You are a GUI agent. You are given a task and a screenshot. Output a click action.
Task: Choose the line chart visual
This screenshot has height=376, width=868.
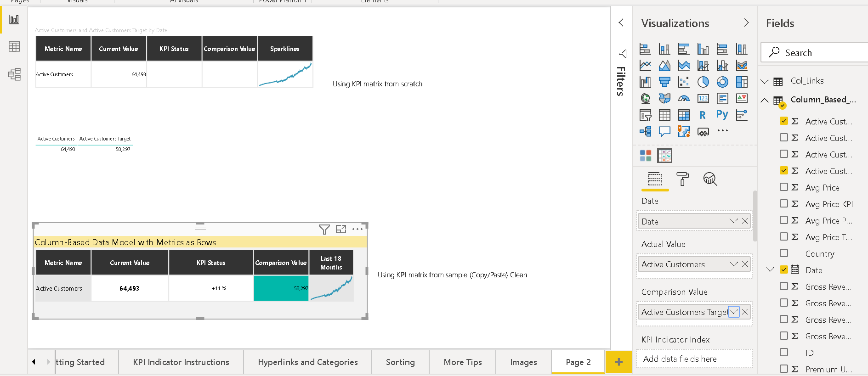[645, 66]
